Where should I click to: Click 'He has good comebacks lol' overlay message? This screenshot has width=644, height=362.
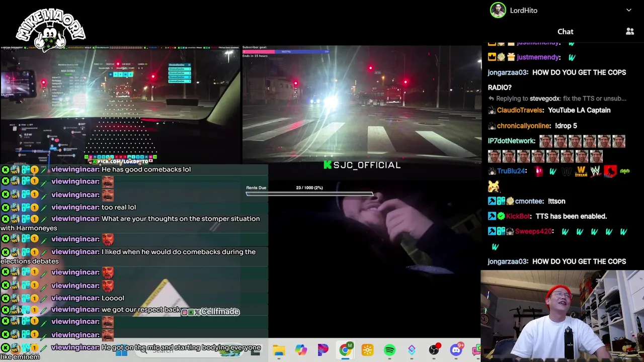tap(146, 169)
